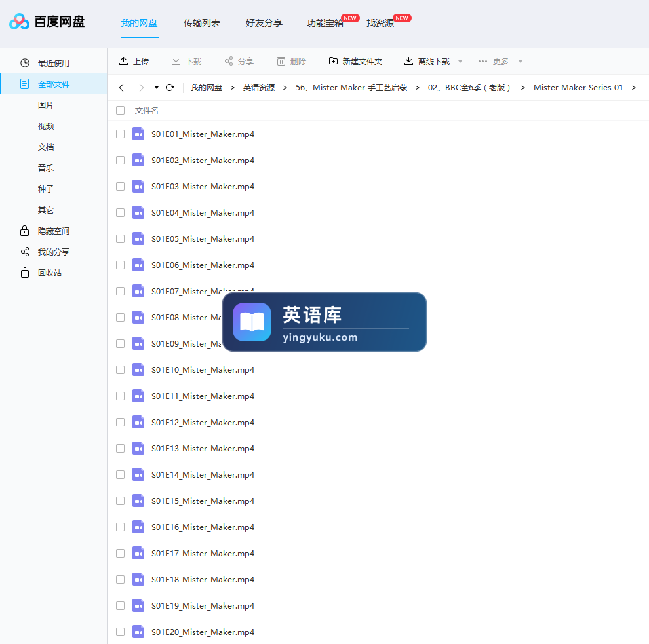649x644 pixels.
Task: Navigate to My Netdisk breadcrumb
Action: coord(206,88)
